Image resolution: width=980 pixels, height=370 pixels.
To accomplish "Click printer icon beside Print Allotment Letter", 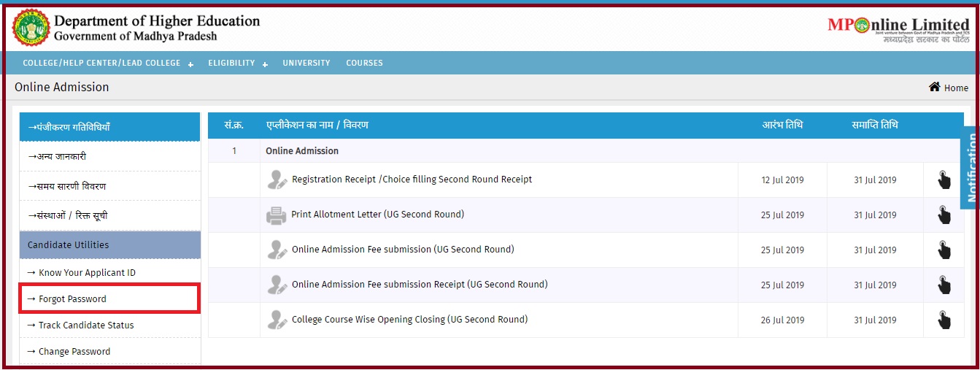I will pos(277,215).
